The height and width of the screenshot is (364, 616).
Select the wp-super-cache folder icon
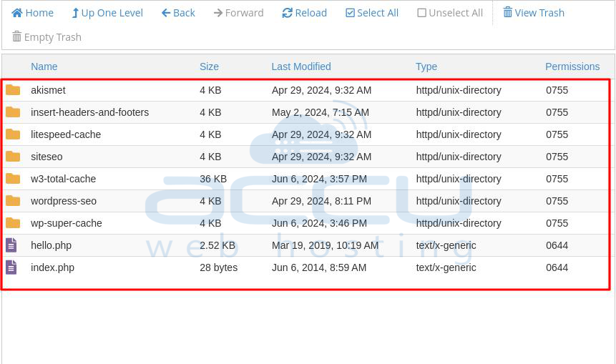13,223
